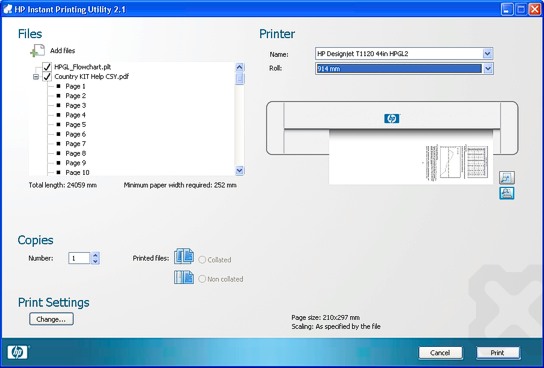Image resolution: width=544 pixels, height=368 pixels.
Task: Click the non collated pages icon
Action: (x=184, y=277)
